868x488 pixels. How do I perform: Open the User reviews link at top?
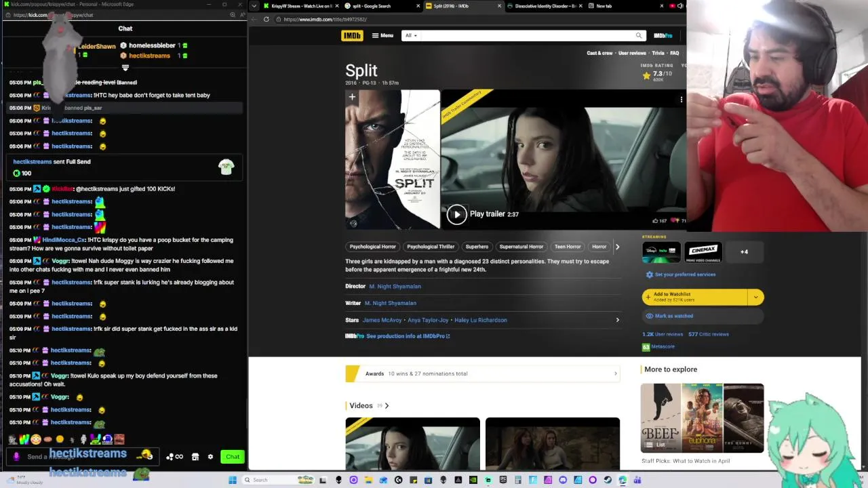point(632,53)
